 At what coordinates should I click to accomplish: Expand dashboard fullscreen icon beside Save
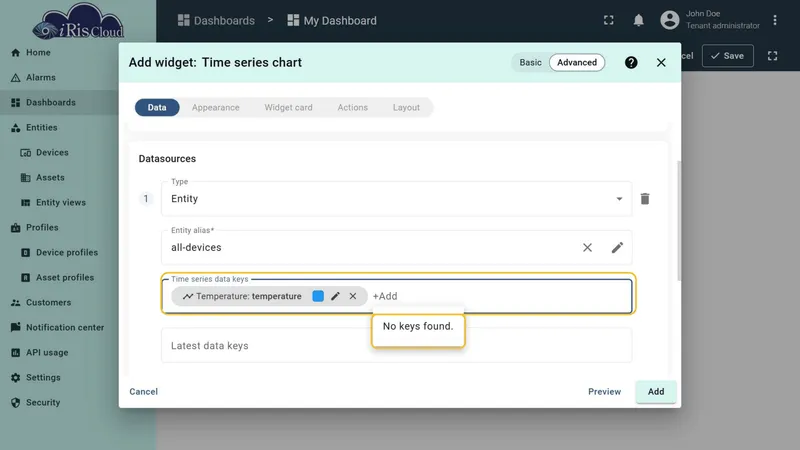click(x=772, y=56)
